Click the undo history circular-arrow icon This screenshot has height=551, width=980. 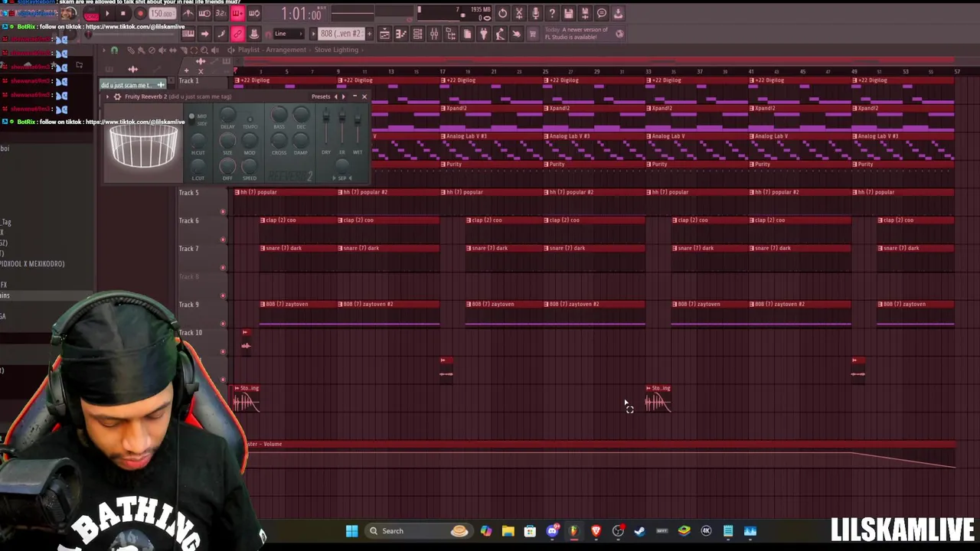(x=502, y=13)
